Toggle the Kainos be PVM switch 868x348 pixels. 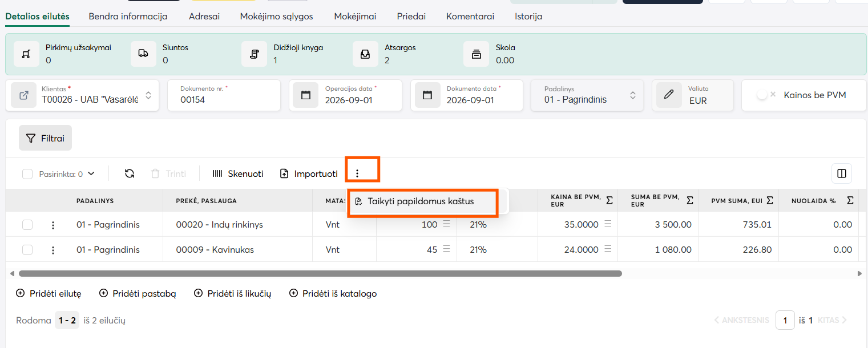(x=766, y=95)
